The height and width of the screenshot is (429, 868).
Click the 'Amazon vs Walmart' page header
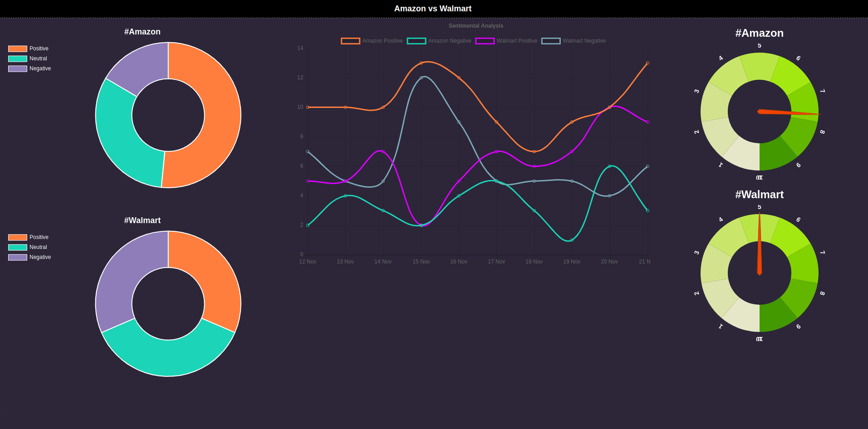point(433,9)
